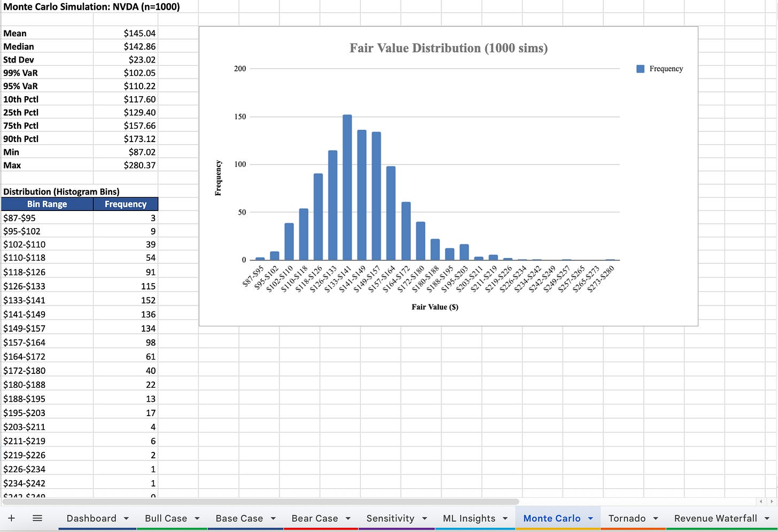Screen dimensions: 778x532
Task: Select the tallest chart bar for $133-$141
Action: point(347,187)
